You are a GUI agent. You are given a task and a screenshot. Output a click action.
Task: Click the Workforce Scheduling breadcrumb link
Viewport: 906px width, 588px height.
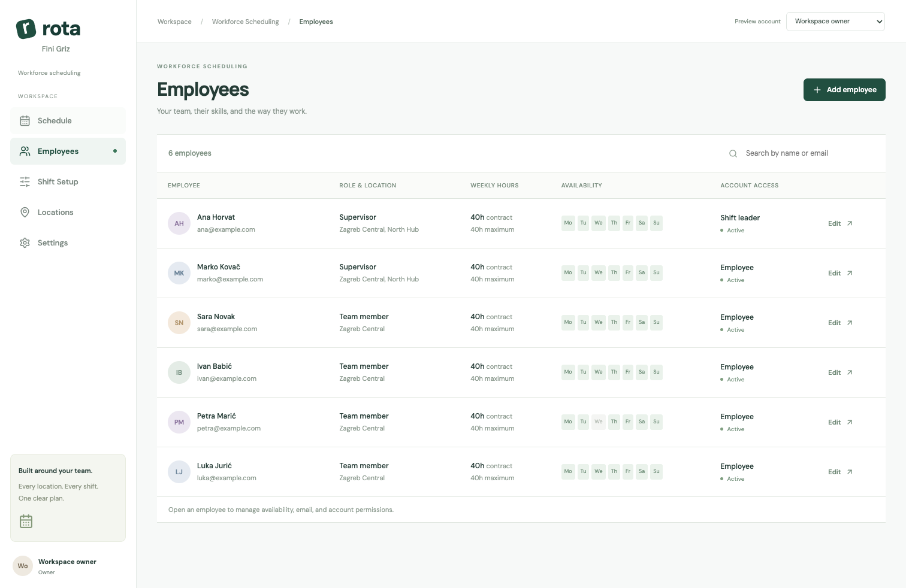coord(246,22)
